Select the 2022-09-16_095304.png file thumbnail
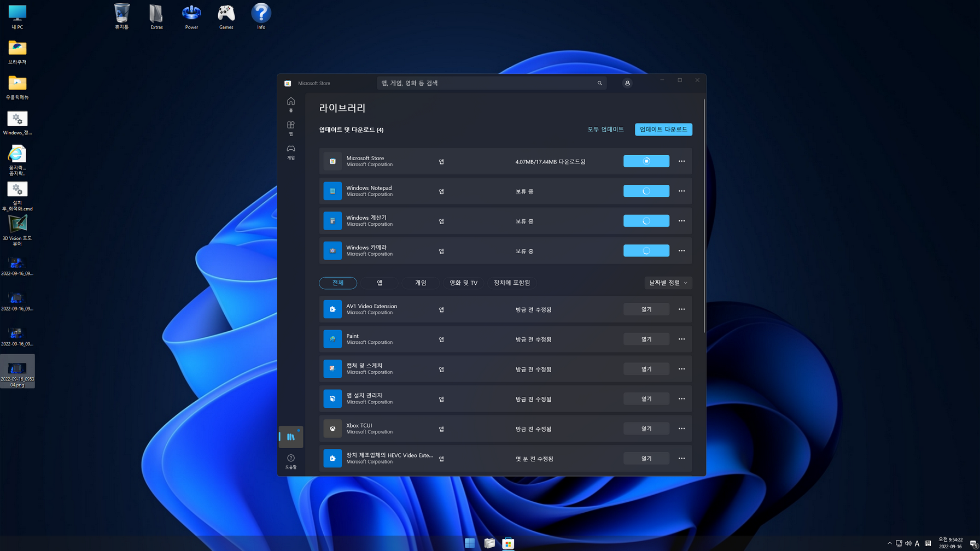Image resolution: width=980 pixels, height=551 pixels. (17, 371)
